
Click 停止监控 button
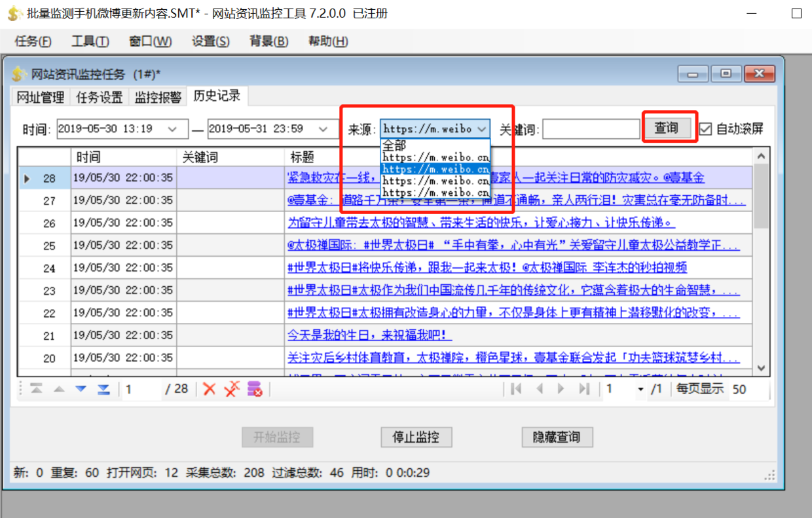tap(416, 437)
